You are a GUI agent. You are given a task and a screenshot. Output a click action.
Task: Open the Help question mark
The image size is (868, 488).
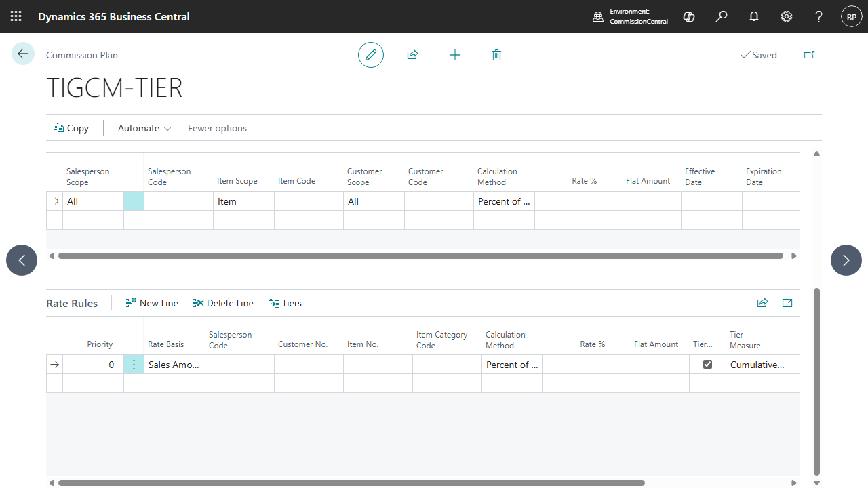819,16
